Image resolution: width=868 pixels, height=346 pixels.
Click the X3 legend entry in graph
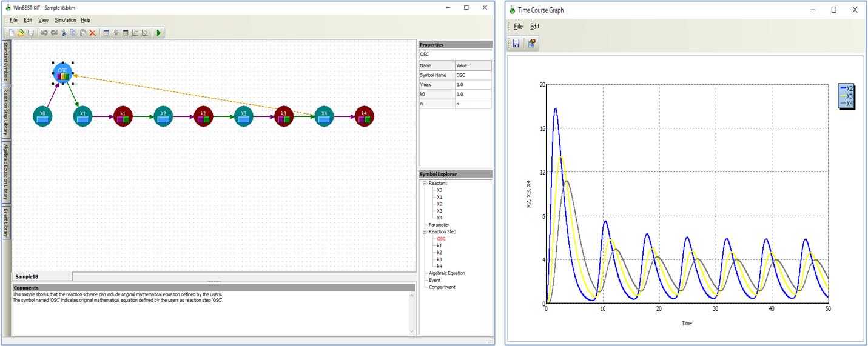(847, 96)
